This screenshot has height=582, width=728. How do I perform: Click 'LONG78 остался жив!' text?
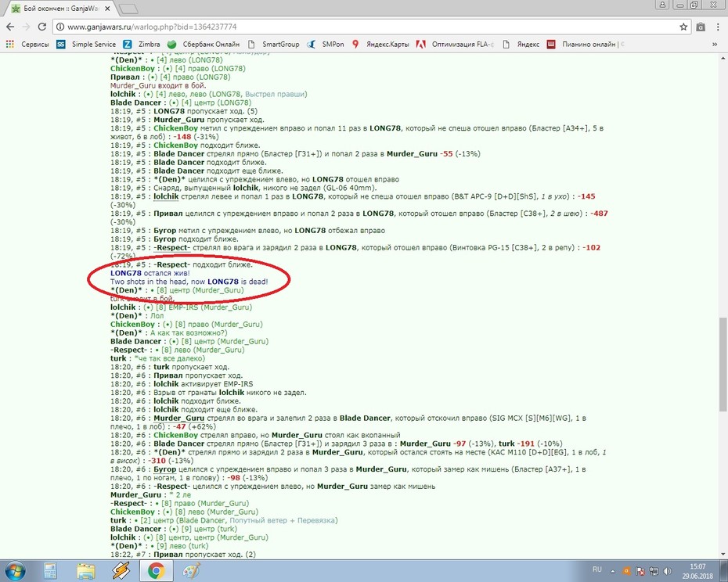150,273
